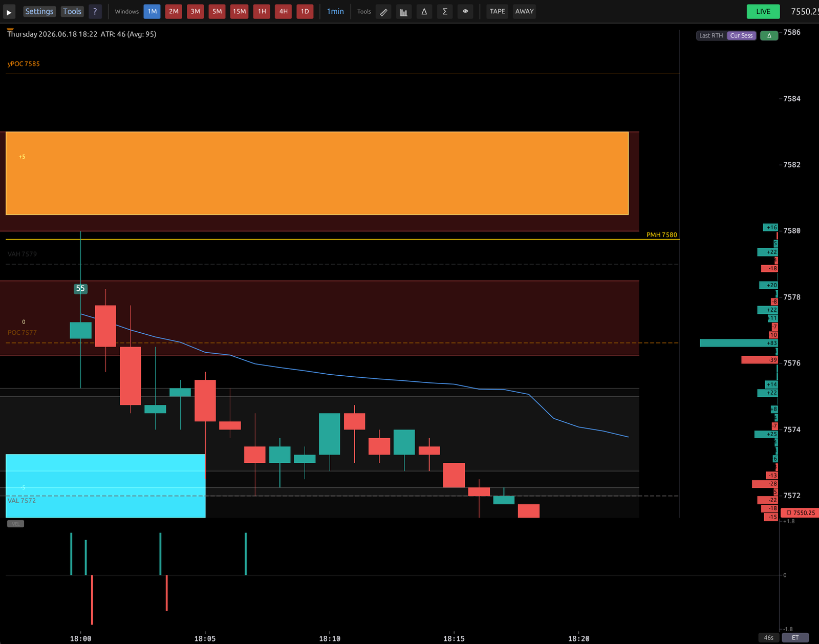
Task: Click the 7550.25 current price tag
Action: click(801, 512)
